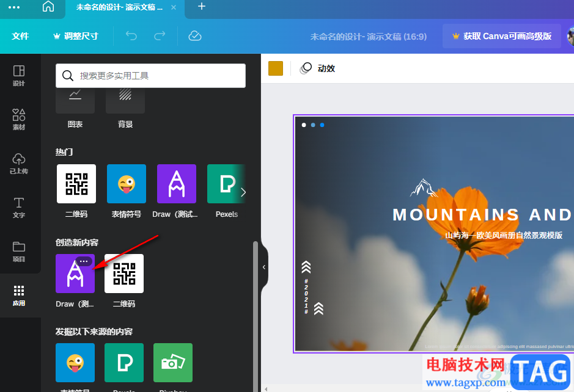Open the 设计 sidebar panel
The image size is (574, 392).
point(19,76)
